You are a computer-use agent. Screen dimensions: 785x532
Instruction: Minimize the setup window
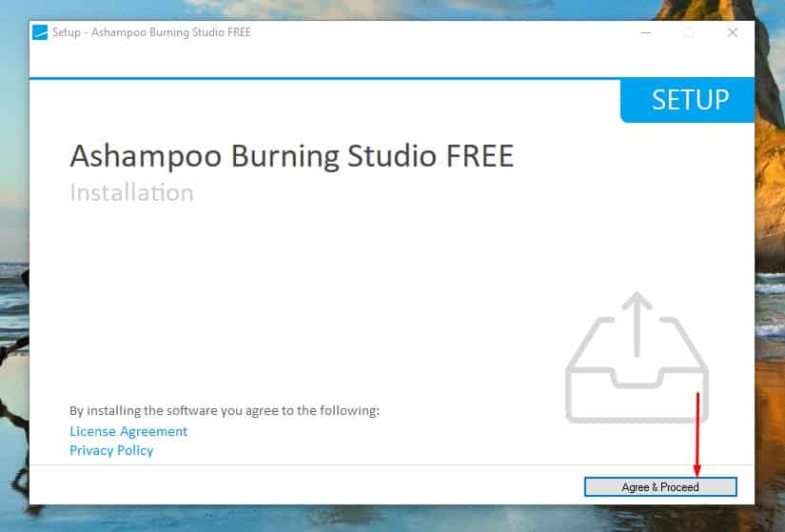point(646,32)
